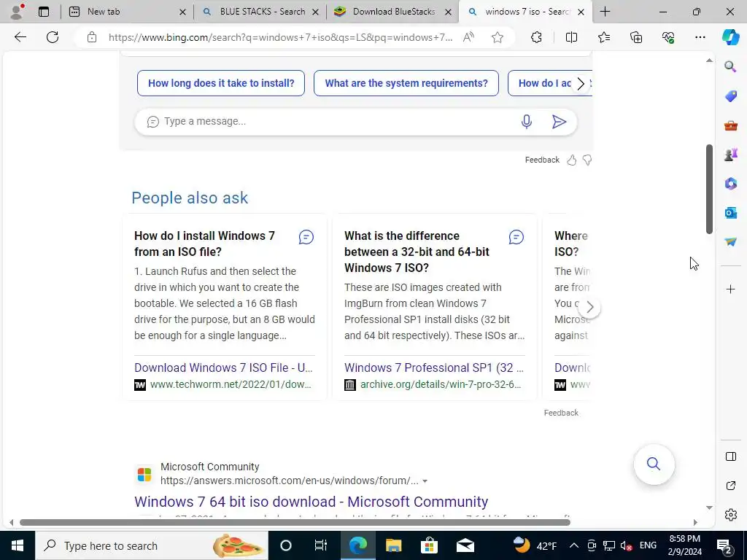Add a new sidebar app
Viewport: 747px width, 560px height.
(730, 289)
